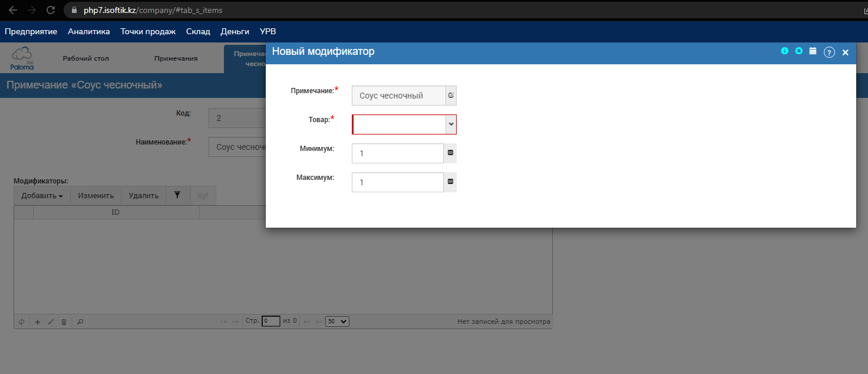
Task: Open the Добавить dropdown button
Action: click(x=42, y=196)
